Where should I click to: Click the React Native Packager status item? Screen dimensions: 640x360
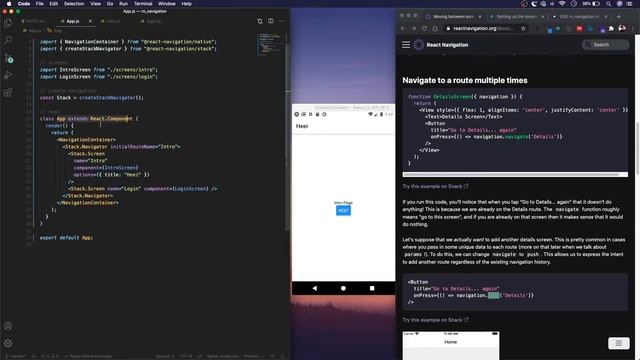(88, 356)
